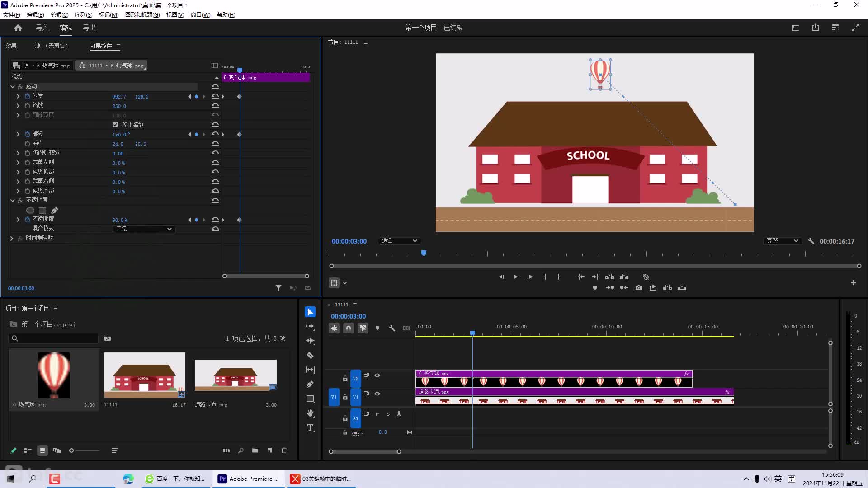The image size is (868, 488).
Task: Select the Rectangle tool
Action: (310, 399)
